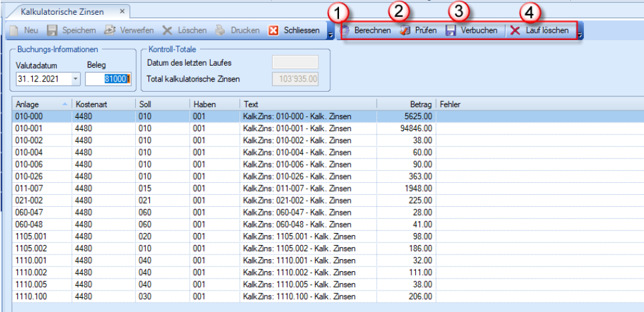644x312 pixels.
Task: Click the Lauf löschen red X icon
Action: (x=514, y=31)
